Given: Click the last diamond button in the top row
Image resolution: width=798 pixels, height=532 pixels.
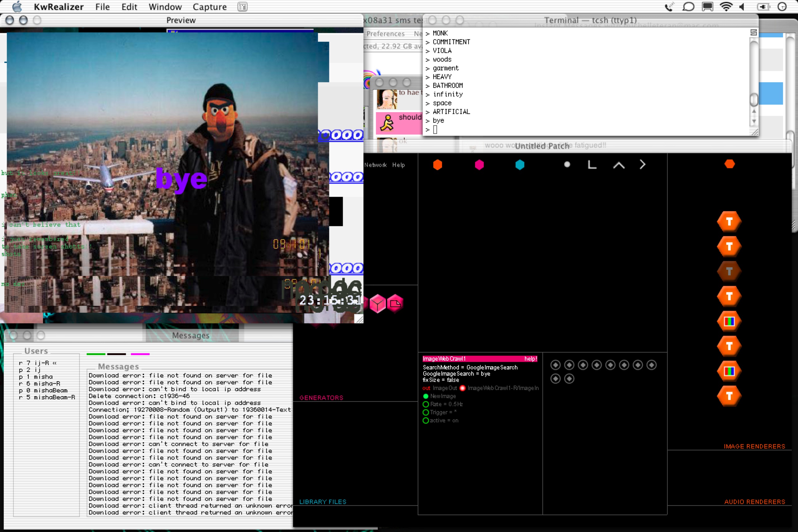Looking at the screenshot, I should pos(651,365).
